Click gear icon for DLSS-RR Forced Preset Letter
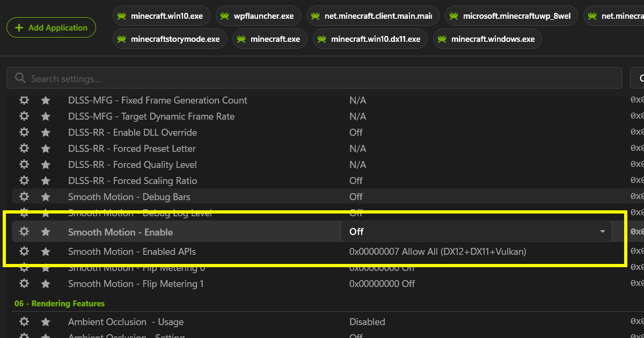 click(24, 149)
